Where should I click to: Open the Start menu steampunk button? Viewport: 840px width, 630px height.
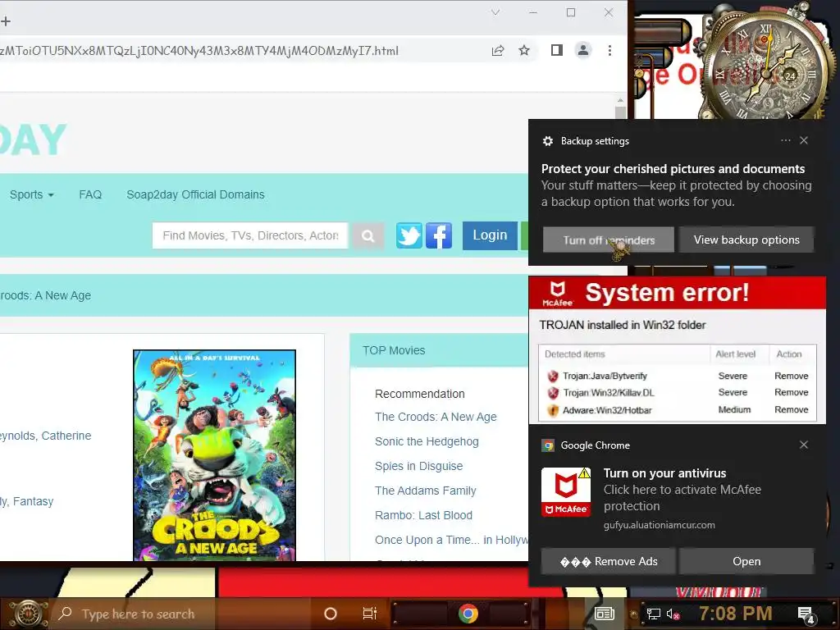point(29,614)
